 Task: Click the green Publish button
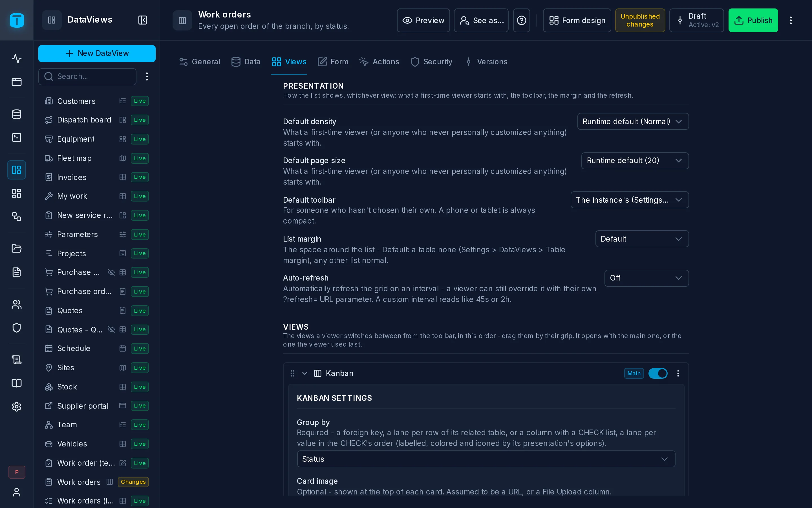click(753, 21)
